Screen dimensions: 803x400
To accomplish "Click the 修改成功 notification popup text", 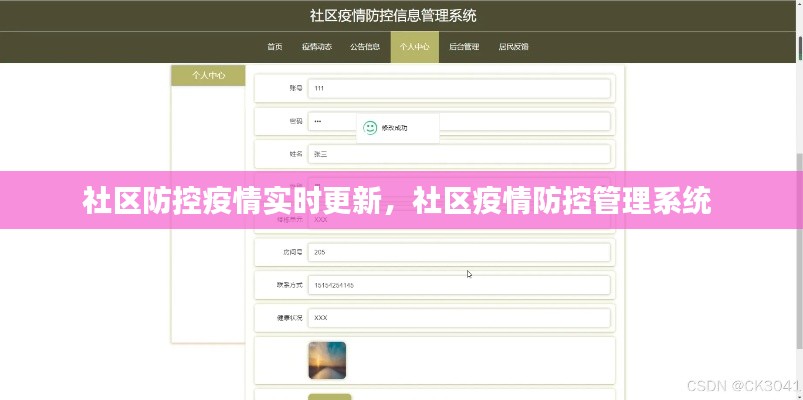I will 395,128.
